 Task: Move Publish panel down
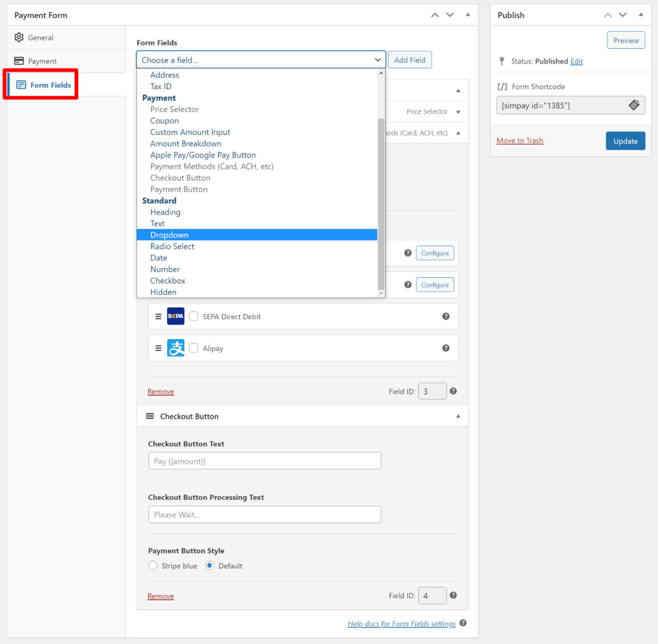click(623, 15)
